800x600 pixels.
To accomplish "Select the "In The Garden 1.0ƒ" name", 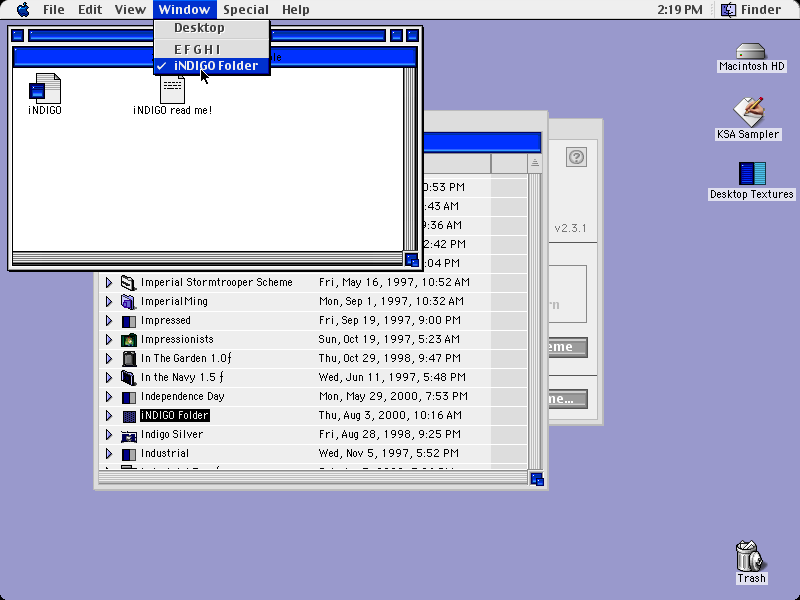I will 186,359.
